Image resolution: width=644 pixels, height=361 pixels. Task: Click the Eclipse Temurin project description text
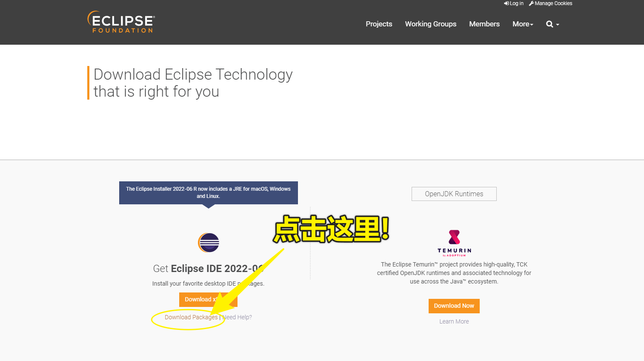pyautogui.click(x=454, y=273)
